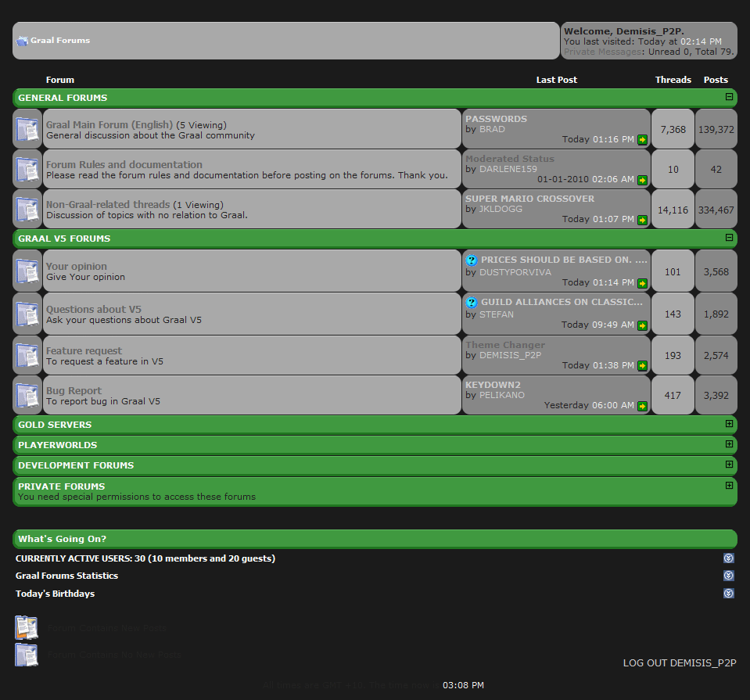750x700 pixels.
Task: Open the Questions about V5 forum
Action: pyautogui.click(x=94, y=310)
